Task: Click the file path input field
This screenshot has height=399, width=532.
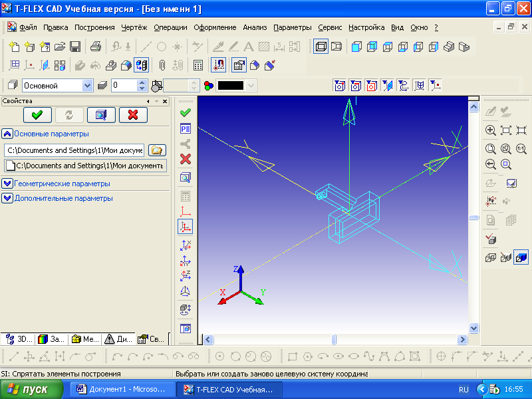Action: point(74,150)
